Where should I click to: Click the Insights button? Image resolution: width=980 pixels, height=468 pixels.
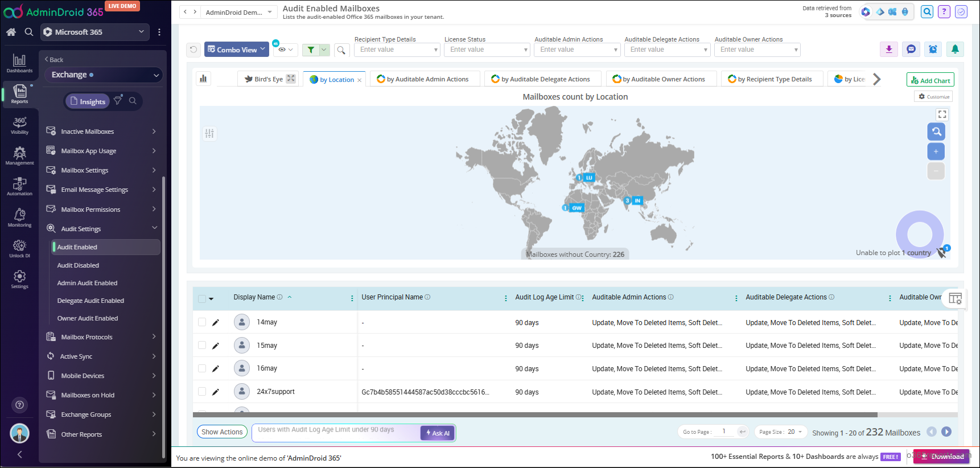[x=88, y=101]
